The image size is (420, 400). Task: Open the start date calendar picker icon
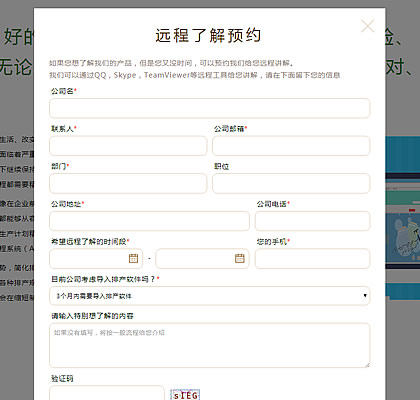[x=133, y=258]
